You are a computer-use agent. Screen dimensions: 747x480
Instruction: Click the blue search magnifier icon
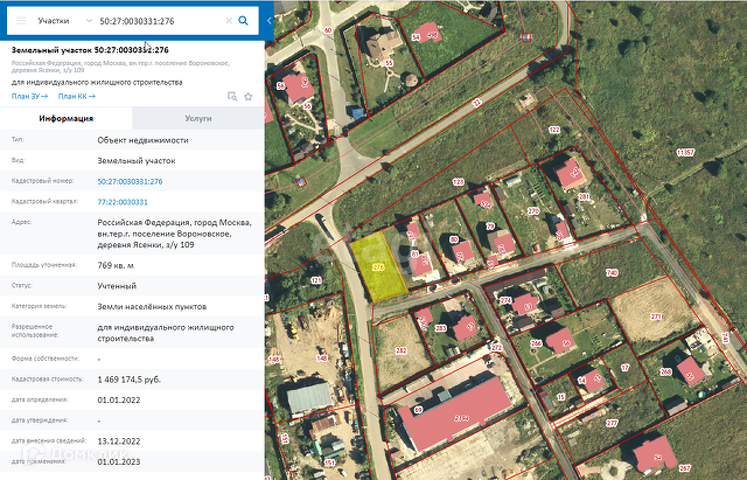[243, 21]
